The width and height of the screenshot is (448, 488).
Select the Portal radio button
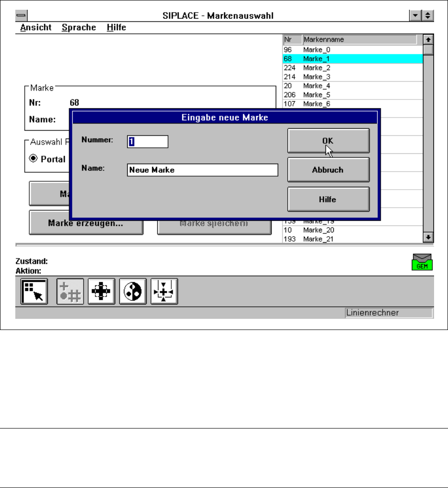(33, 158)
